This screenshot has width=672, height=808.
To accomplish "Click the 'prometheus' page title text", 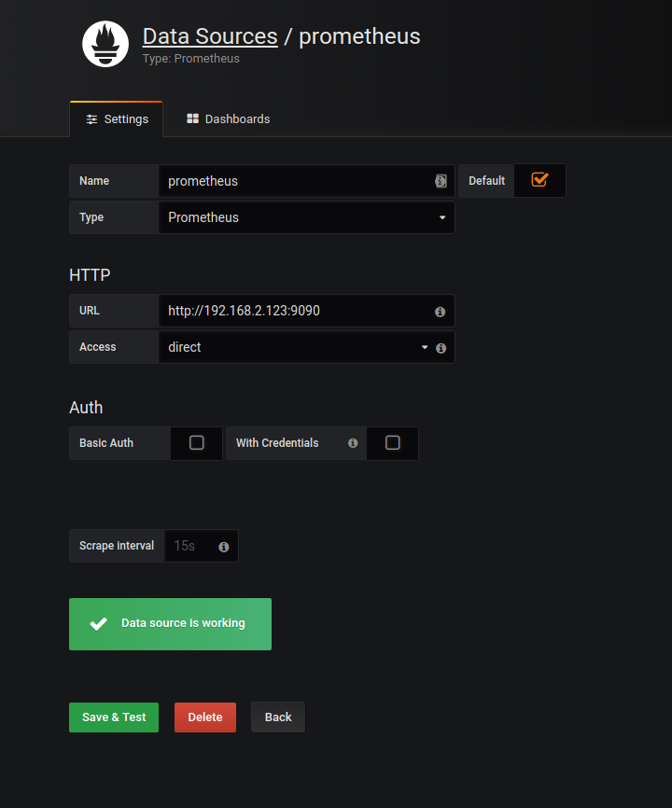I will pos(359,36).
